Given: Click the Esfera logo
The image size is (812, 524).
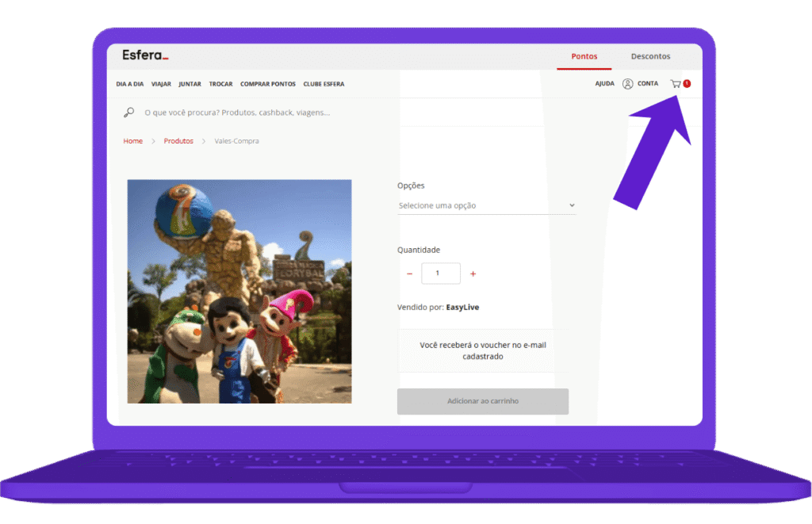Looking at the screenshot, I should point(145,55).
